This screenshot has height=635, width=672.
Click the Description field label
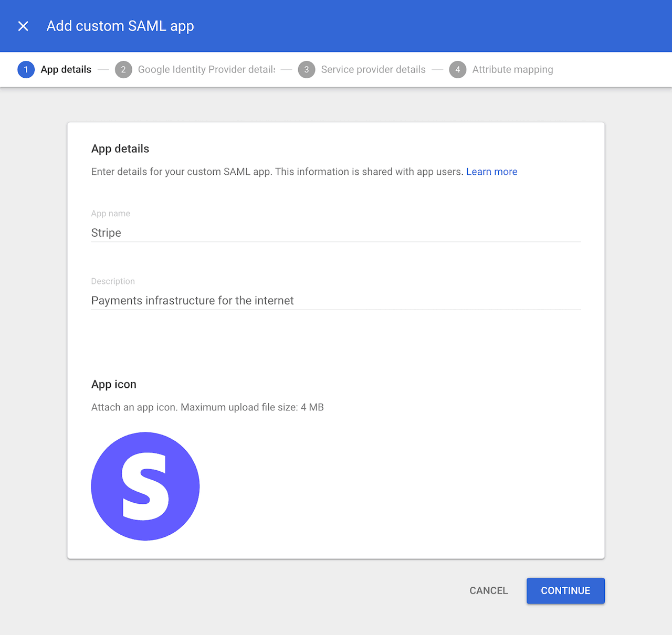(113, 281)
